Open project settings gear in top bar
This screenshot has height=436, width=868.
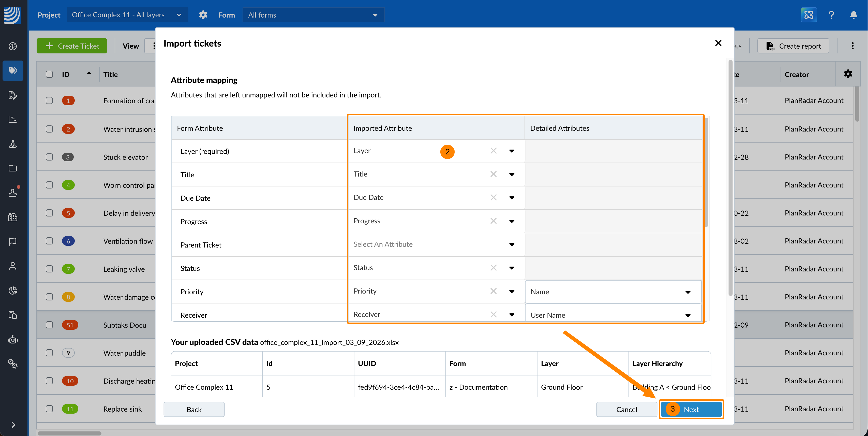tap(203, 15)
